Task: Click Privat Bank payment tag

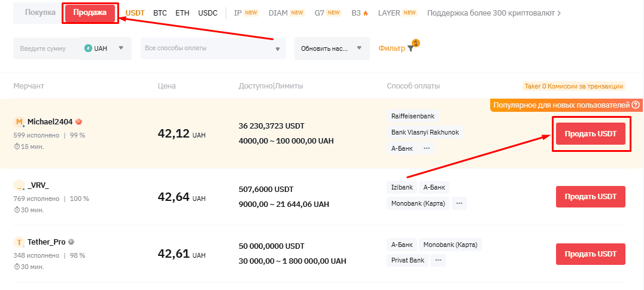Action: (408, 260)
